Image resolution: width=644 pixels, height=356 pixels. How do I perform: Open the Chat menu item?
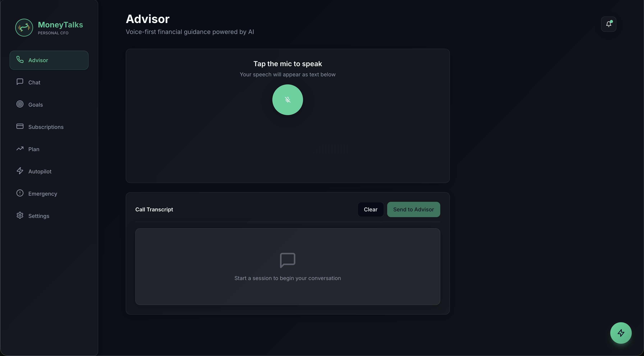34,82
